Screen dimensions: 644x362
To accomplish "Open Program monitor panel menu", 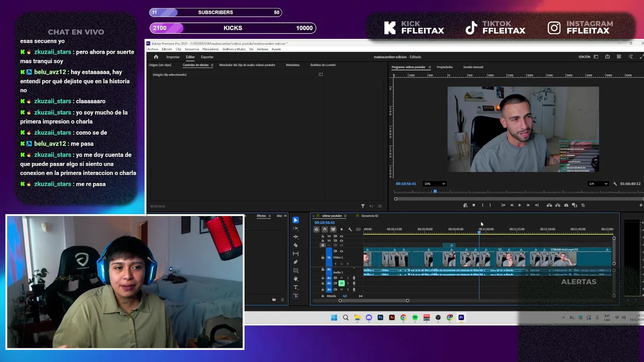I will point(429,67).
